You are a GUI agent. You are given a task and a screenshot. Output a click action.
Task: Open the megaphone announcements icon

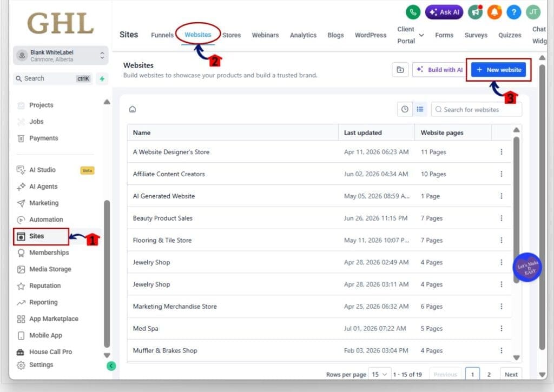(x=475, y=12)
